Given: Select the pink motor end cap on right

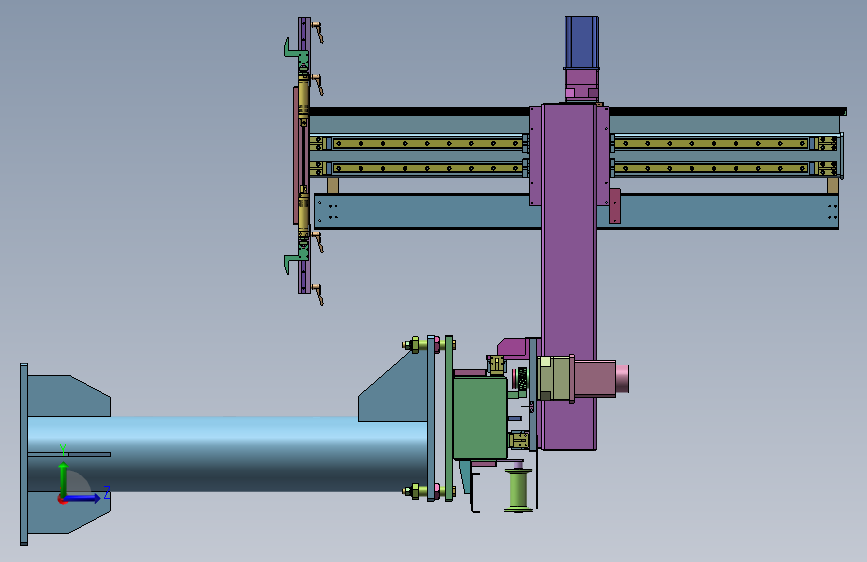Looking at the screenshot, I should (x=623, y=378).
